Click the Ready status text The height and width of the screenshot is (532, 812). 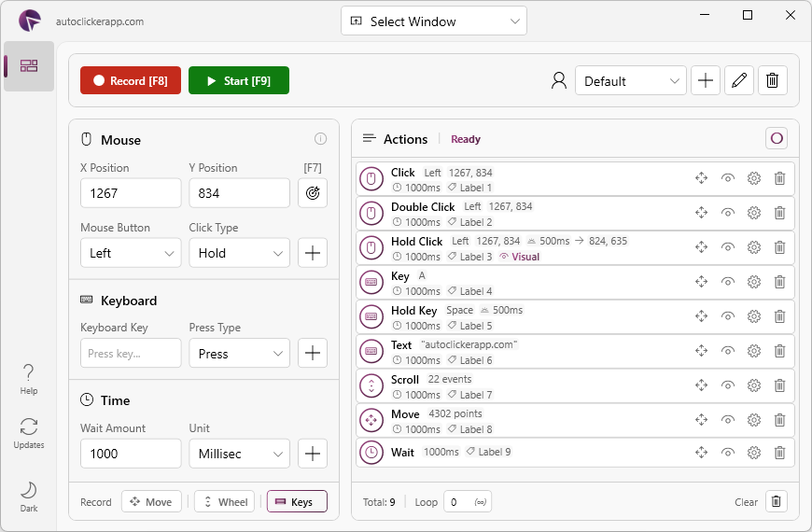pos(466,139)
